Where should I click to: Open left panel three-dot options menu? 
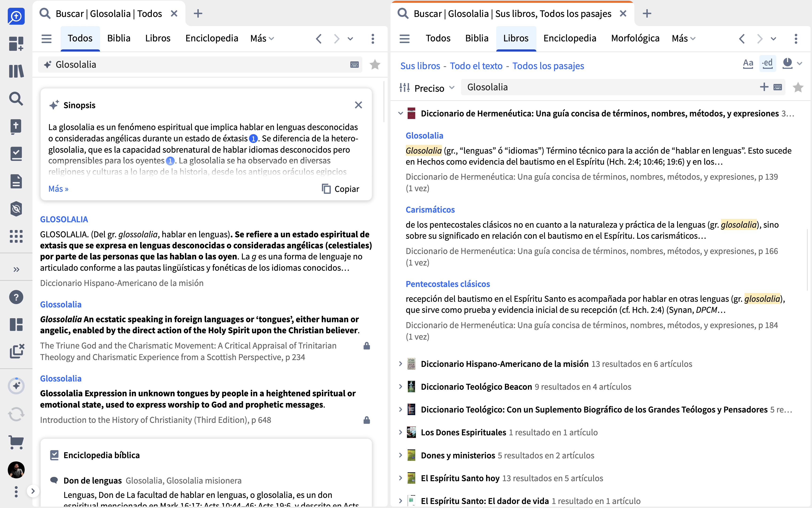[x=373, y=39]
